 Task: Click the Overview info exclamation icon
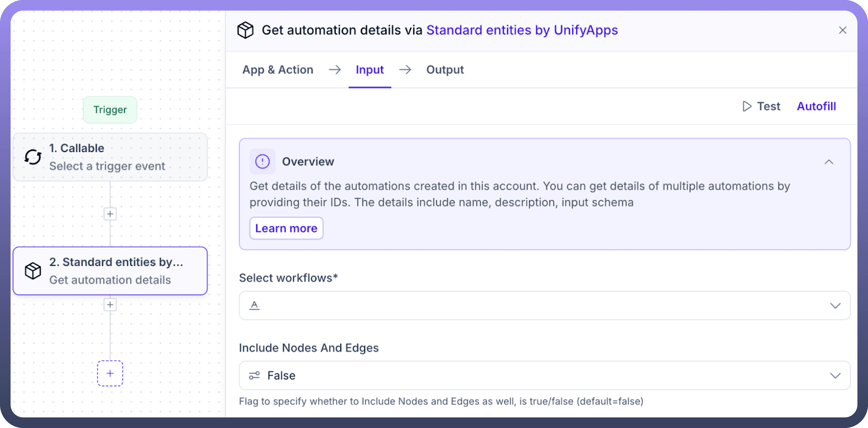262,162
